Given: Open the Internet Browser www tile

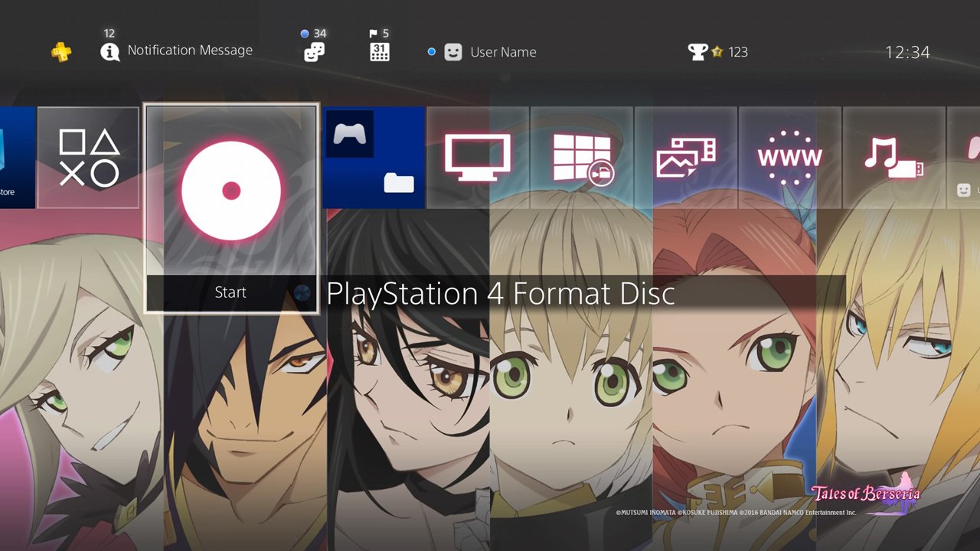Looking at the screenshot, I should [789, 158].
